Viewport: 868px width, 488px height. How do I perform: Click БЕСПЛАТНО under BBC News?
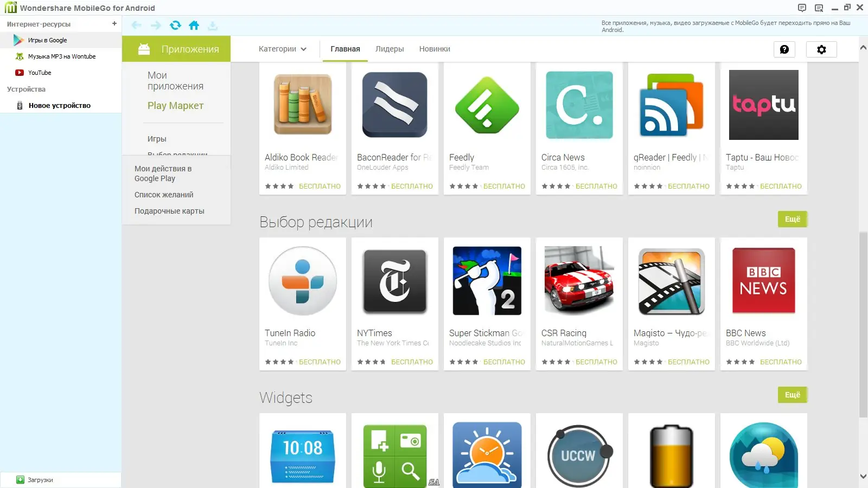tap(781, 362)
